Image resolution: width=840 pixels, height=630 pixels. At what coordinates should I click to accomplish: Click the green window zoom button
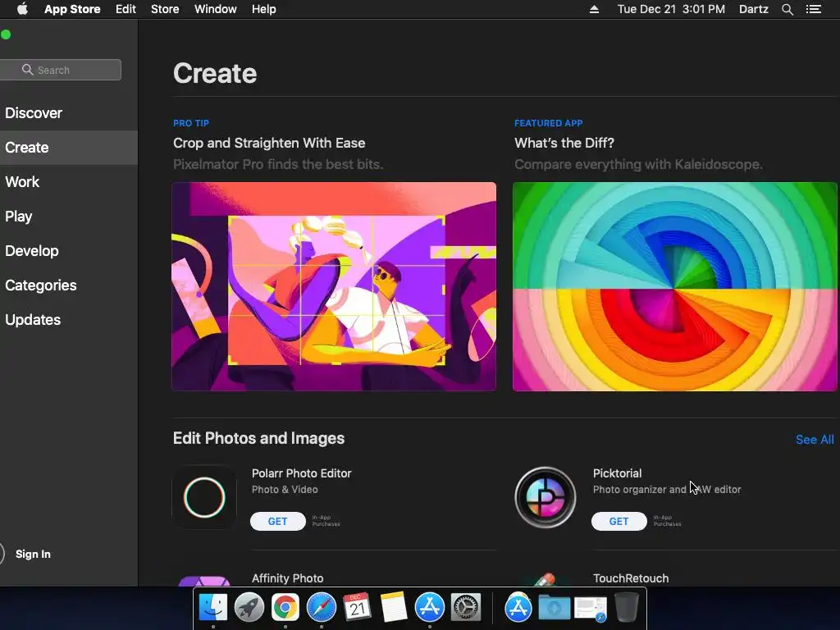point(6,34)
